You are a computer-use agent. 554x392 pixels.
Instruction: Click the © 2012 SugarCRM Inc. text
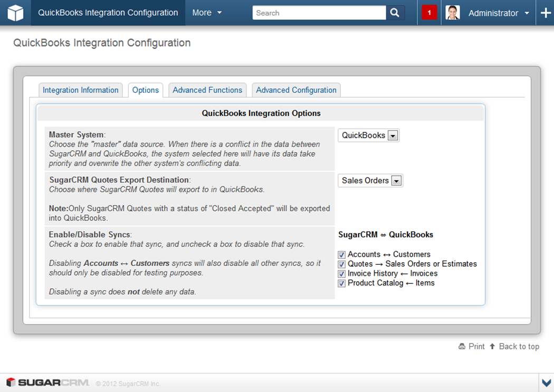[128, 384]
